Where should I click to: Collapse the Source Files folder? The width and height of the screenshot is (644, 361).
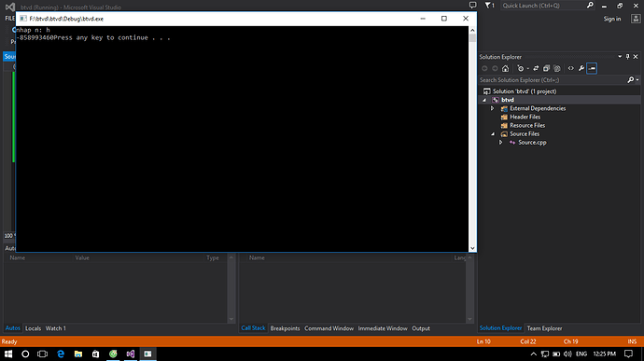click(x=493, y=134)
